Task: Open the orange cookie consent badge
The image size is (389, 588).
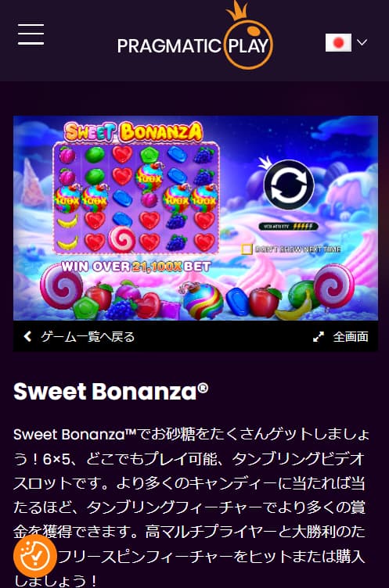Action: pos(35,556)
